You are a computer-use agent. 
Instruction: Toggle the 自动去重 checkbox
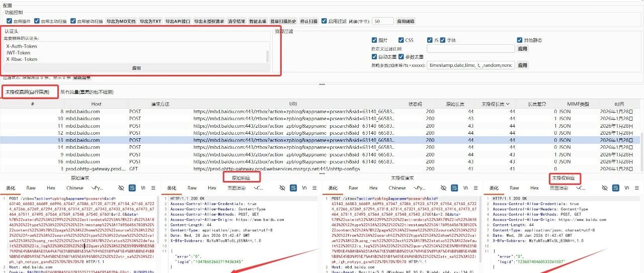[374, 57]
